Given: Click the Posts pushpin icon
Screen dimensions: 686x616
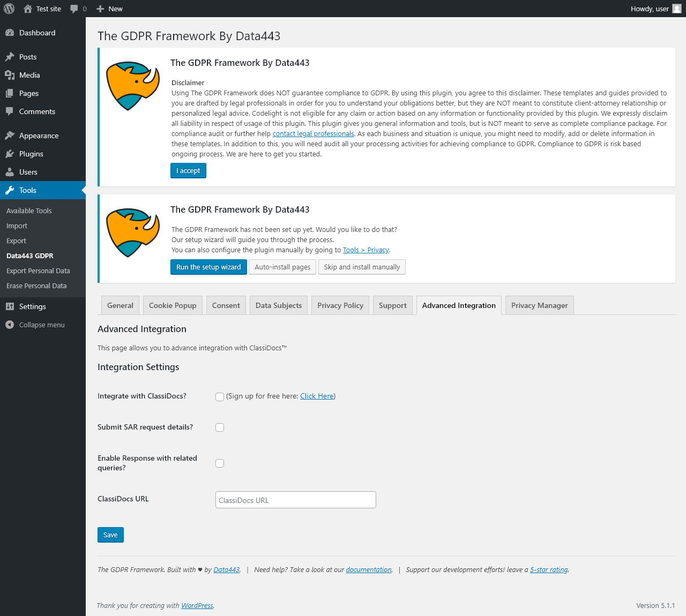Looking at the screenshot, I should click(x=10, y=57).
